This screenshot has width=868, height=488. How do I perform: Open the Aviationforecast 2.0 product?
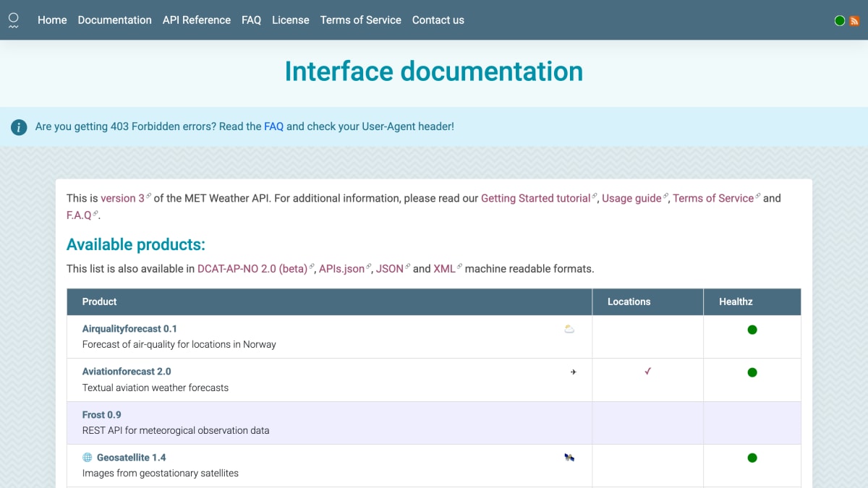[x=127, y=372]
